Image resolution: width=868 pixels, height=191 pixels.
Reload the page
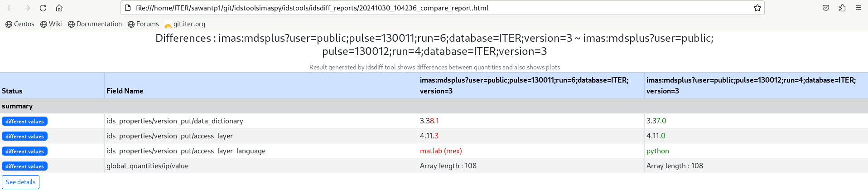pyautogui.click(x=43, y=8)
